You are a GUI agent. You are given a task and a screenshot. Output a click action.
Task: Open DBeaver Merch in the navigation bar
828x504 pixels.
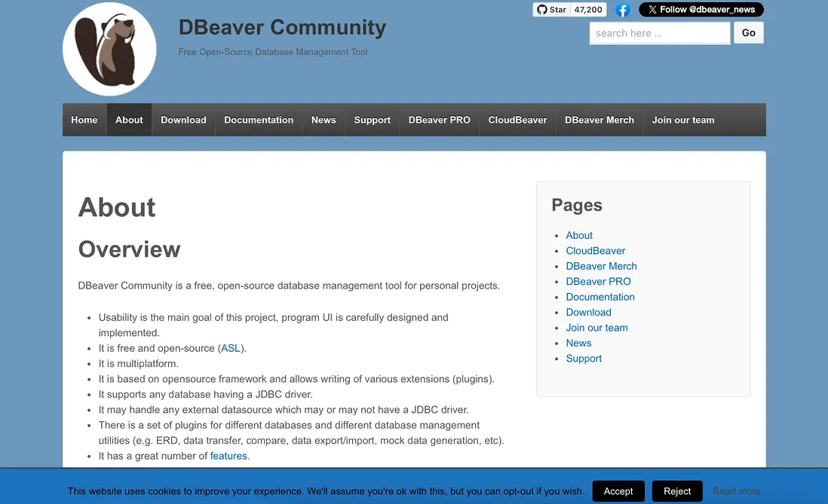tap(600, 120)
